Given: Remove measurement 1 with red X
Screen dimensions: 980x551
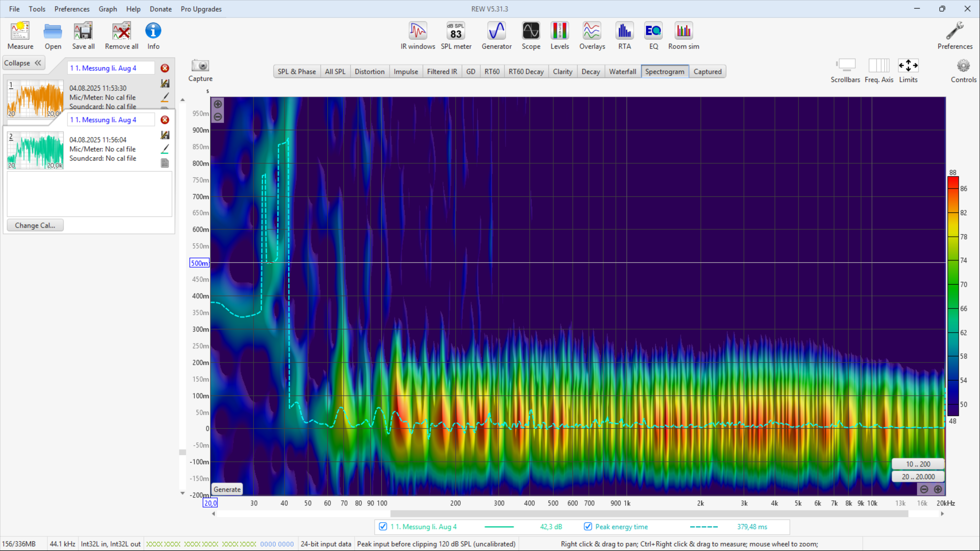Looking at the screenshot, I should (x=165, y=68).
